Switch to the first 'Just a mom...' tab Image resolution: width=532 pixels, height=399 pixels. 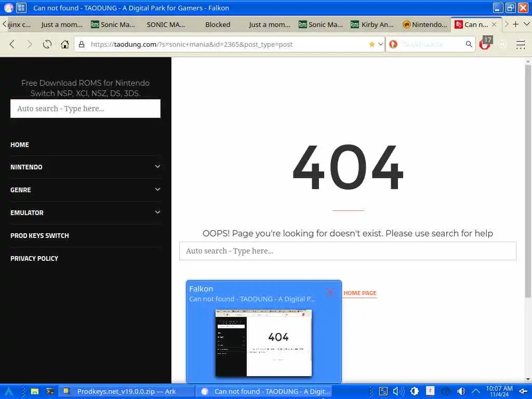62,24
